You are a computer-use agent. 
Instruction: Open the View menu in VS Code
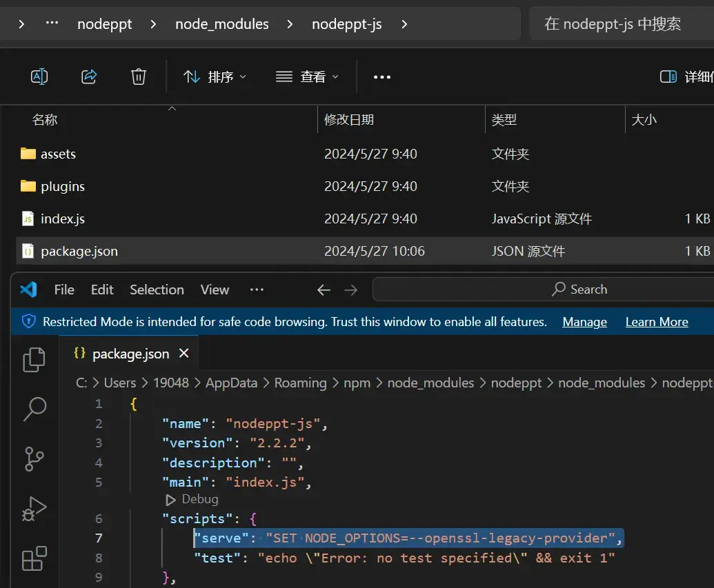point(215,290)
